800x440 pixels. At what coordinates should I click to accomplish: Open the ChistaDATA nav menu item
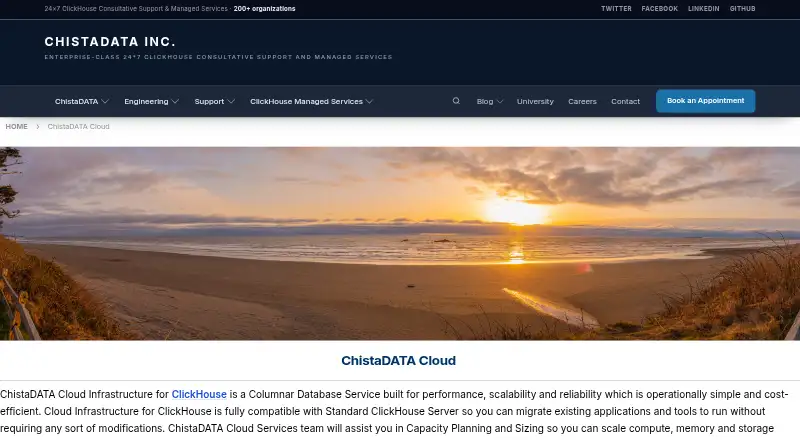click(x=77, y=102)
